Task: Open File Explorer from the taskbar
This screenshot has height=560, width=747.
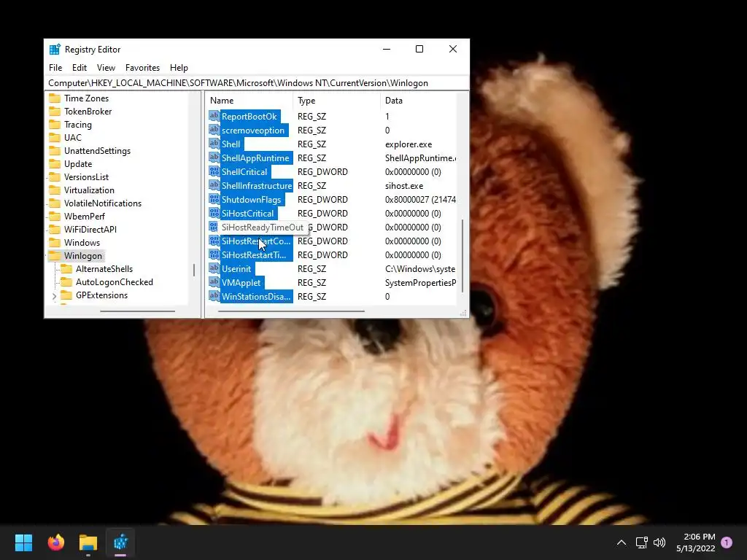Action: click(88, 542)
